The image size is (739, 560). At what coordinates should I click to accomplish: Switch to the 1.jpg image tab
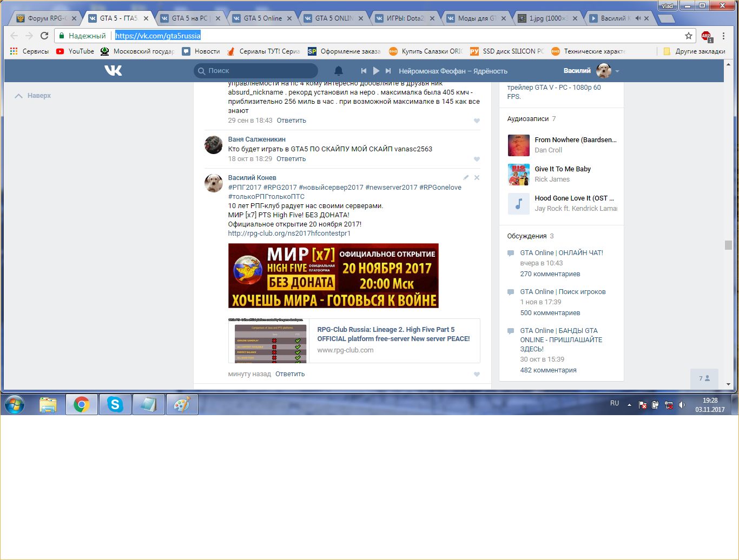coord(548,18)
